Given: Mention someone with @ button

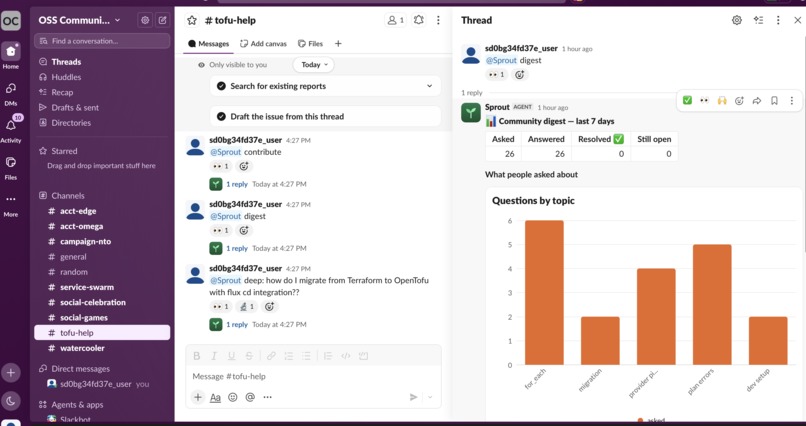Looking at the screenshot, I should pyautogui.click(x=250, y=397).
